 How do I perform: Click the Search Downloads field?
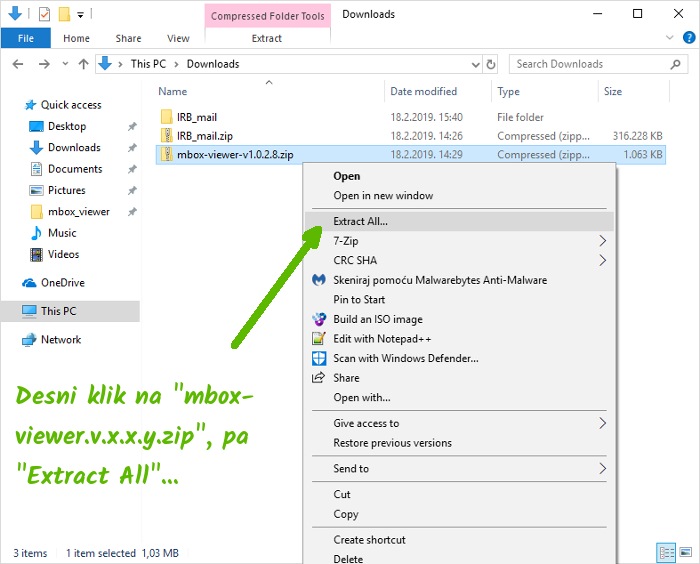click(590, 64)
